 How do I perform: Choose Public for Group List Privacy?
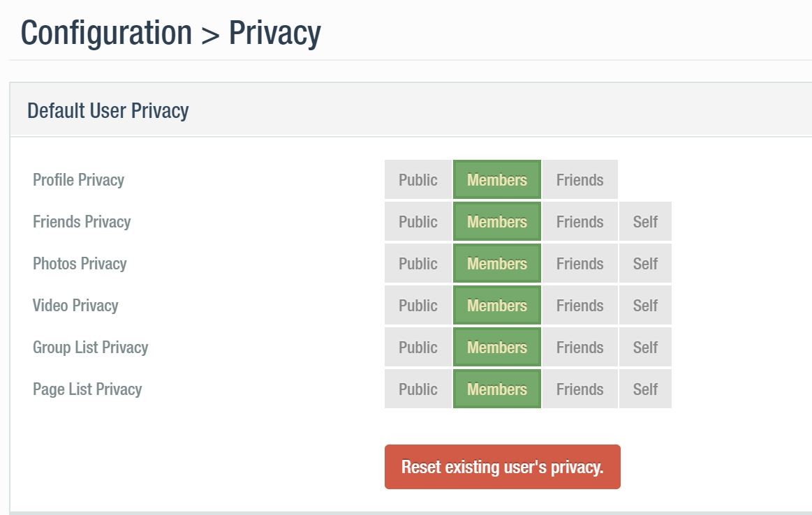point(418,348)
